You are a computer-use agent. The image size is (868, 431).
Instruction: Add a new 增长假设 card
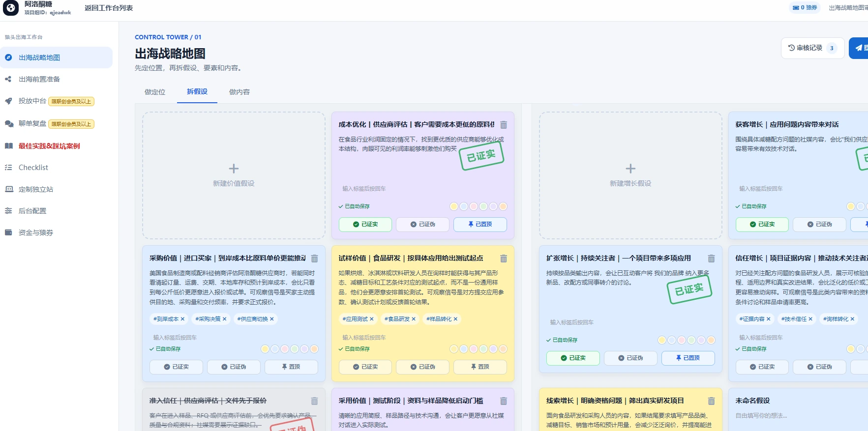(x=630, y=175)
